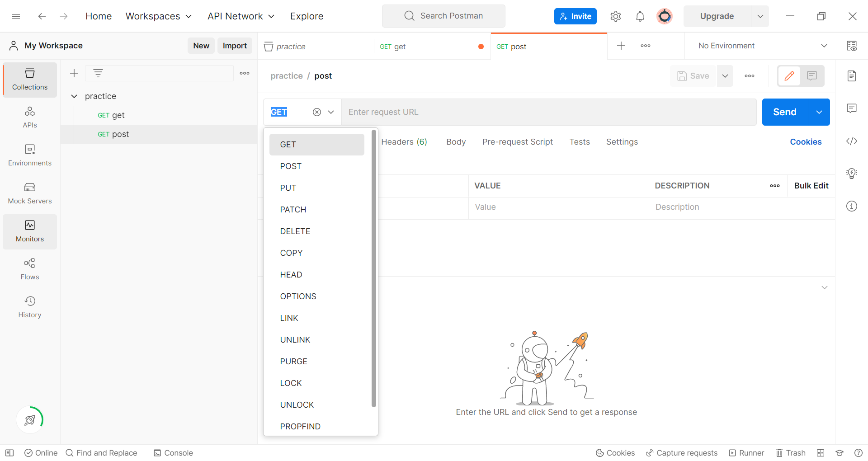The height and width of the screenshot is (461, 868).
Task: Open the Mock Servers sidebar section
Action: 30,193
